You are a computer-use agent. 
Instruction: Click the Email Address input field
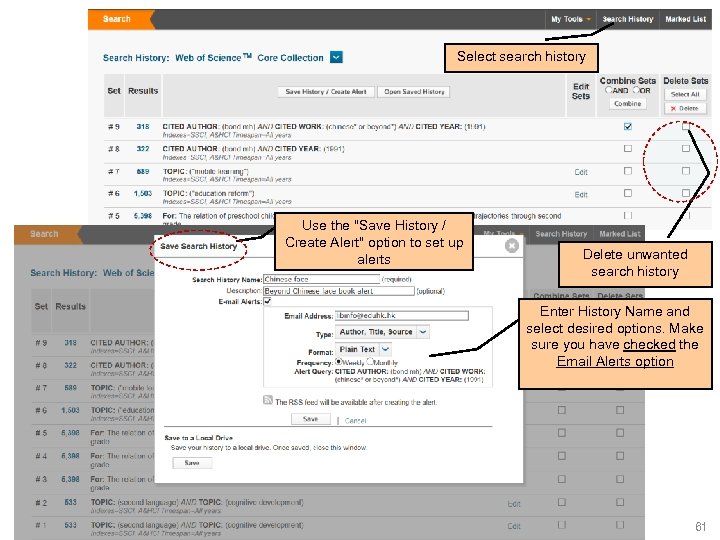coord(402,315)
